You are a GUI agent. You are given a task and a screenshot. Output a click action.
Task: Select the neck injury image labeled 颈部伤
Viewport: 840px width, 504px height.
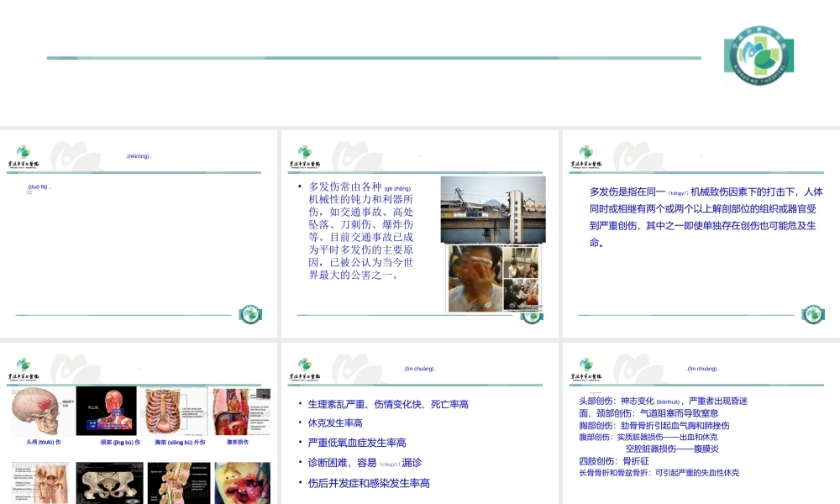click(107, 412)
